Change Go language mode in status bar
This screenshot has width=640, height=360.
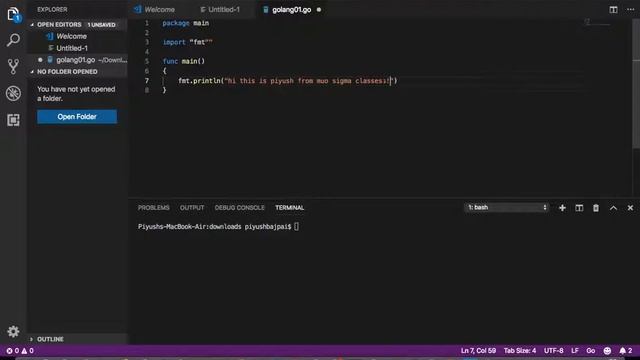590,351
